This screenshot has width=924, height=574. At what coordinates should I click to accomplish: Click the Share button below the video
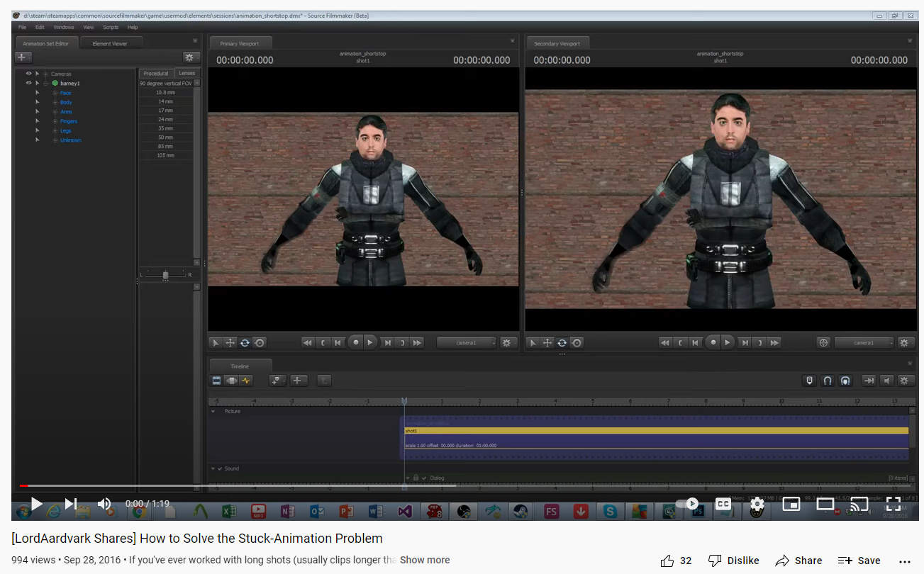coord(798,561)
